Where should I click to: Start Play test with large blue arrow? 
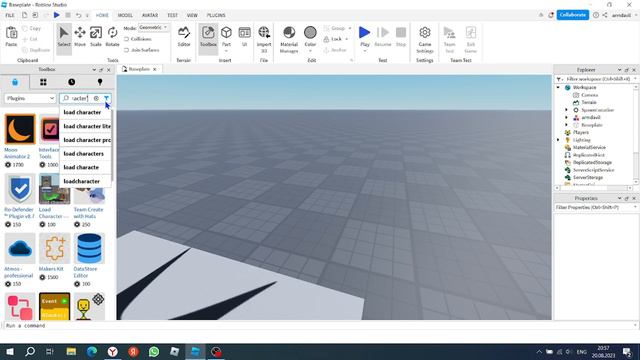coord(364,33)
